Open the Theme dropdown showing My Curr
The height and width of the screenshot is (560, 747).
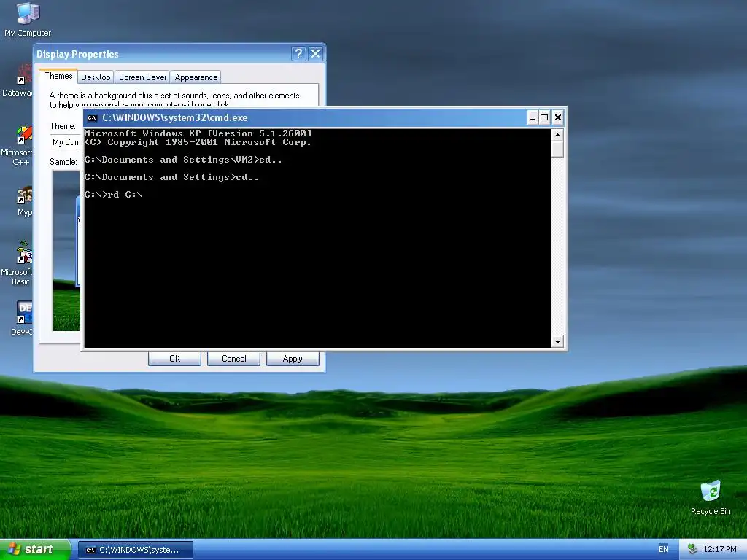pos(65,142)
